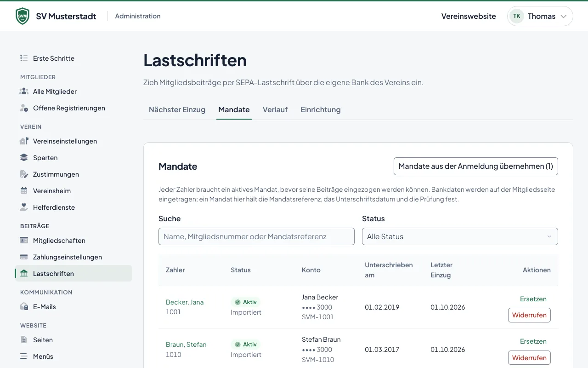Viewport: 588px width, 368px height.
Task: Open the Alle Status filter dropdown
Action: click(460, 236)
